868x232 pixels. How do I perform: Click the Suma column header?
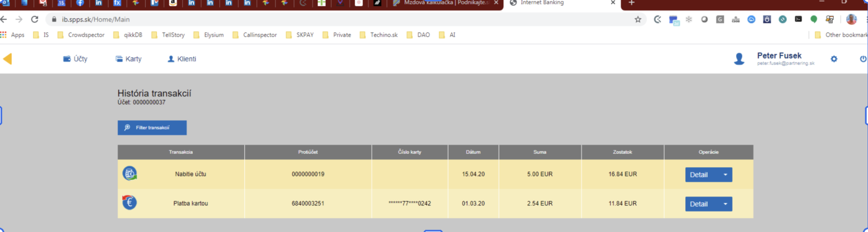tap(540, 152)
